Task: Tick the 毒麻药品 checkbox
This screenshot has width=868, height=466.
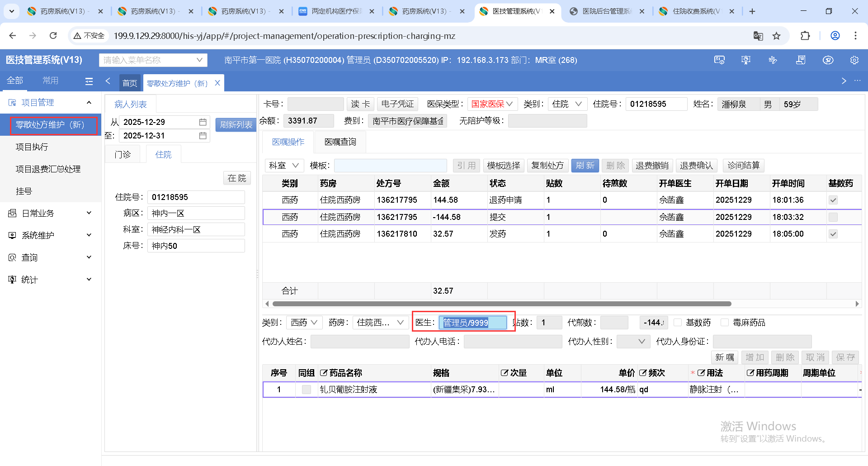Action: [725, 323]
